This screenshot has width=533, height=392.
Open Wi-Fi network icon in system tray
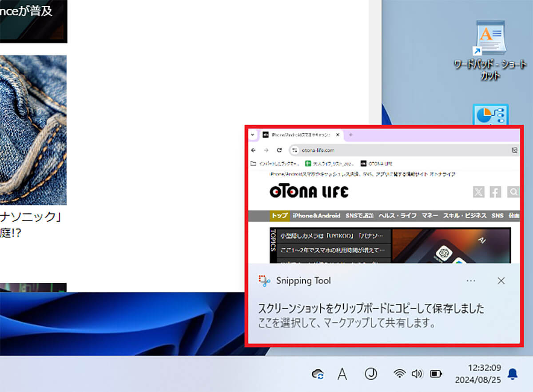[x=400, y=374]
